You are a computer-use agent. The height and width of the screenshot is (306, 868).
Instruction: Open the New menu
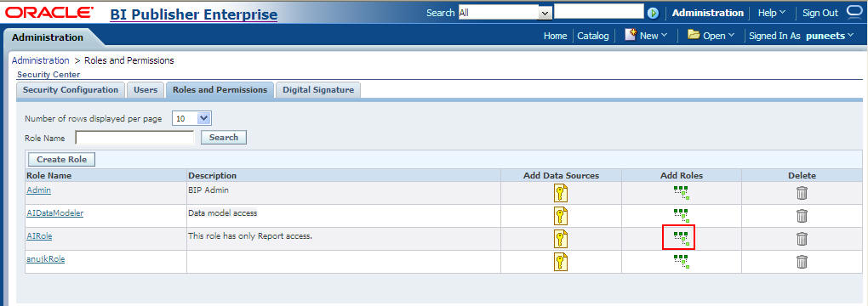[646, 36]
